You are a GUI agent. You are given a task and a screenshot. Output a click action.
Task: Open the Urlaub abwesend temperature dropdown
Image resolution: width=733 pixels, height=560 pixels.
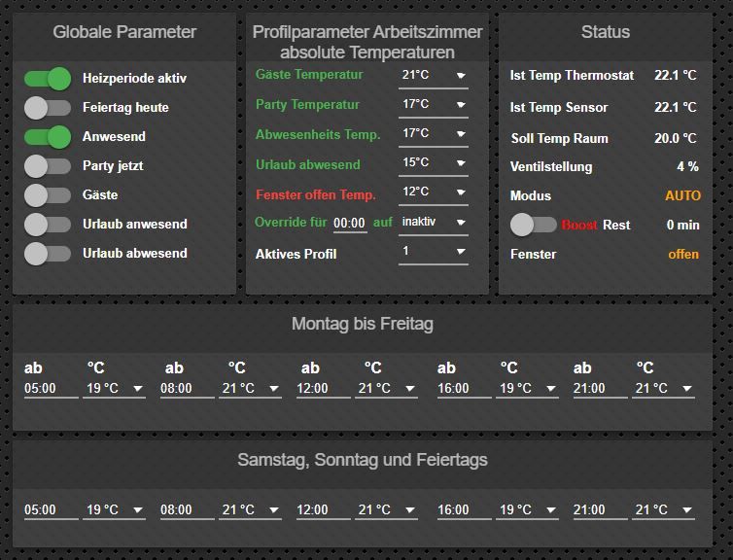pos(433,163)
